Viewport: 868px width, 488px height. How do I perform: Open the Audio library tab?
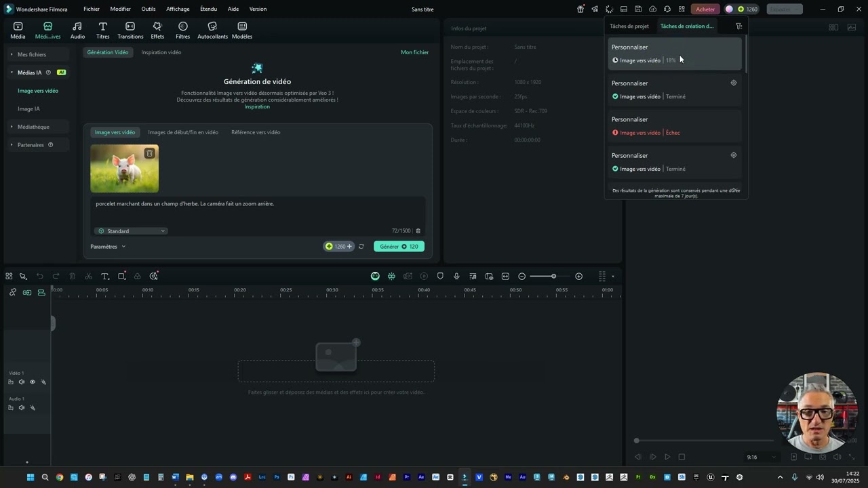point(77,30)
